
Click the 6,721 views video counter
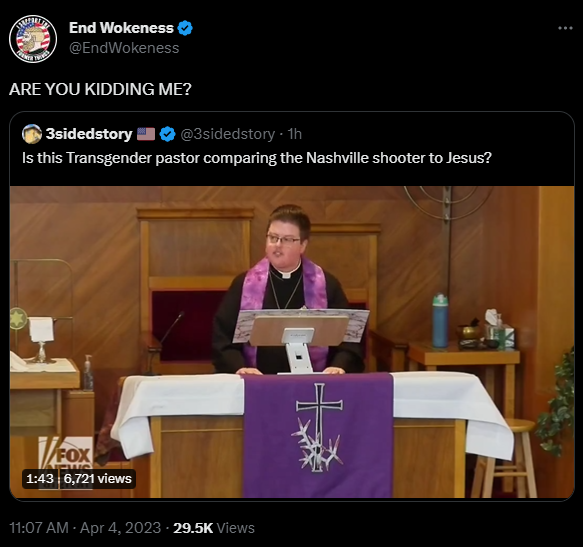click(x=97, y=478)
